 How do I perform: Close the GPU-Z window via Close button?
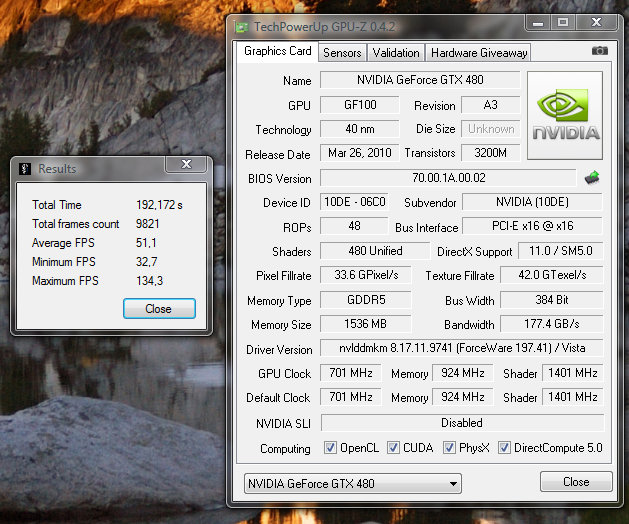(x=576, y=481)
